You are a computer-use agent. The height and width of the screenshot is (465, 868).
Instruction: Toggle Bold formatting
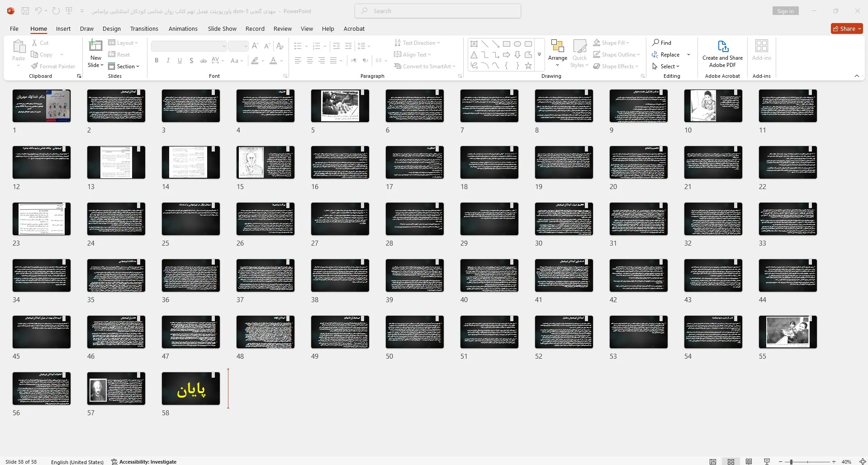coord(157,61)
